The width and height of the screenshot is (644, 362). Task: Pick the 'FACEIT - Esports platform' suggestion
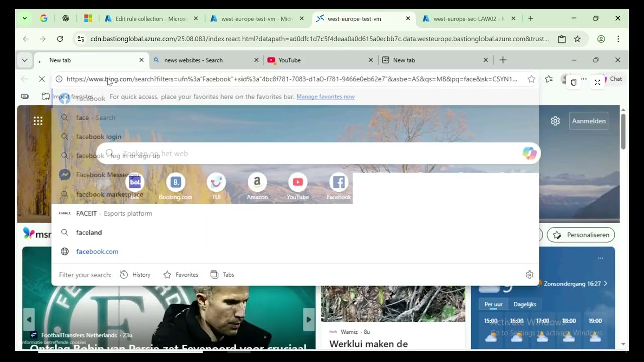pos(295,213)
